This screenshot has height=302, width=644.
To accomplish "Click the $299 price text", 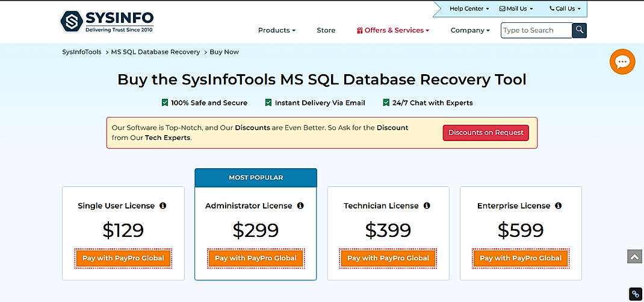I will tap(255, 230).
